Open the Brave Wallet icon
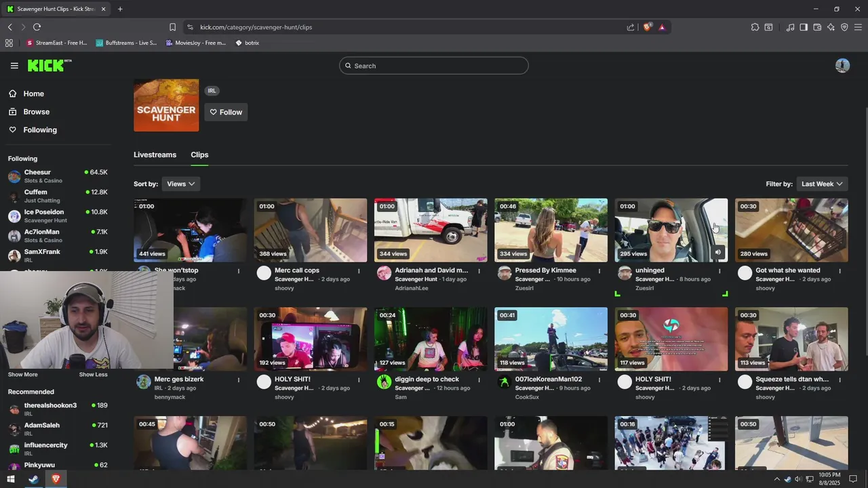This screenshot has width=868, height=488. click(817, 27)
